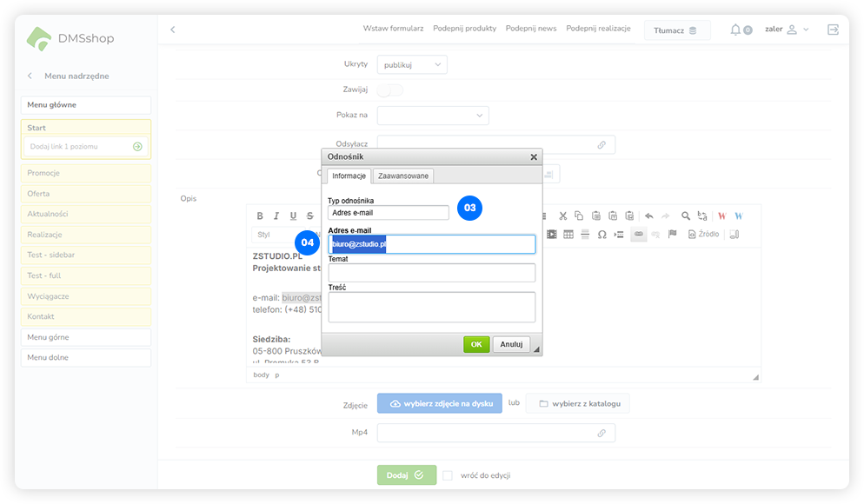The width and height of the screenshot is (864, 504).
Task: Click the green arrow icon under Start
Action: click(x=137, y=147)
